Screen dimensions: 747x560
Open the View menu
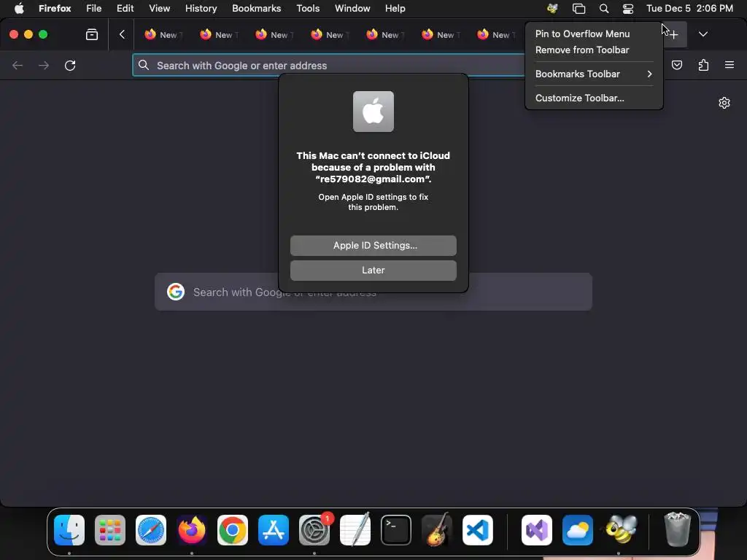point(159,8)
